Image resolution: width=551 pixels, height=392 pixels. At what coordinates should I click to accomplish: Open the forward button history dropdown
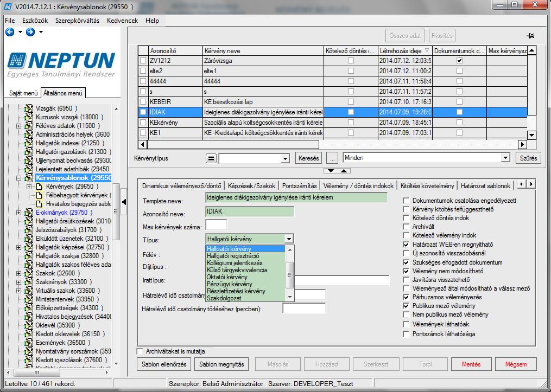pyautogui.click(x=41, y=33)
